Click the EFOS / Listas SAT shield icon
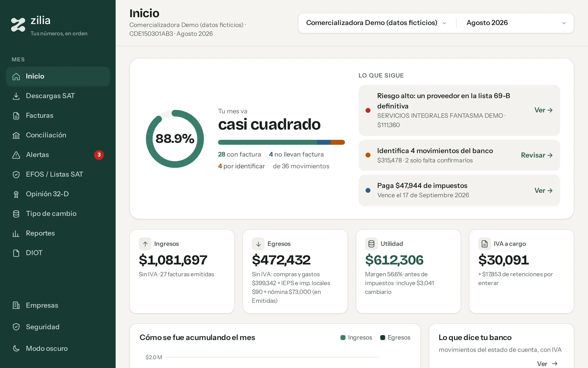Image resolution: width=588 pixels, height=368 pixels. (16, 175)
